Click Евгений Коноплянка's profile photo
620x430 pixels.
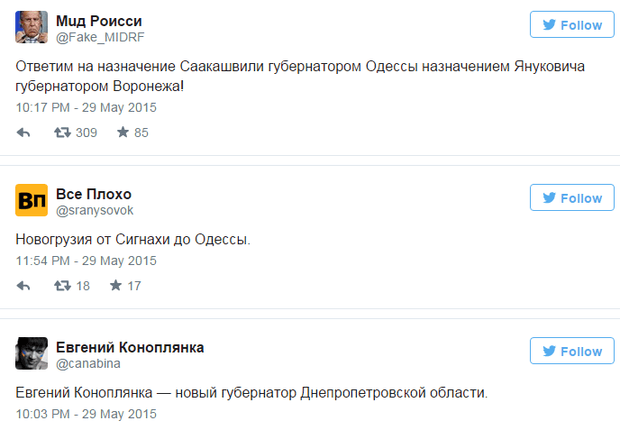pos(32,355)
